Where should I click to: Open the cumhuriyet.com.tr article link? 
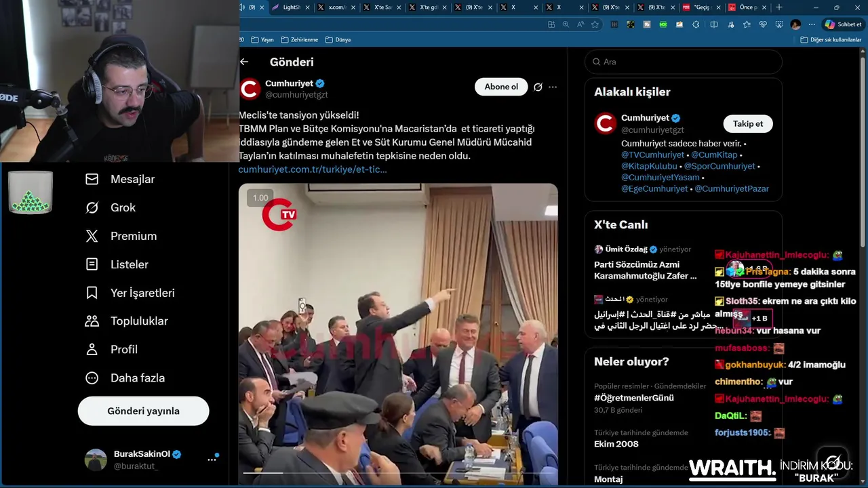click(x=313, y=169)
